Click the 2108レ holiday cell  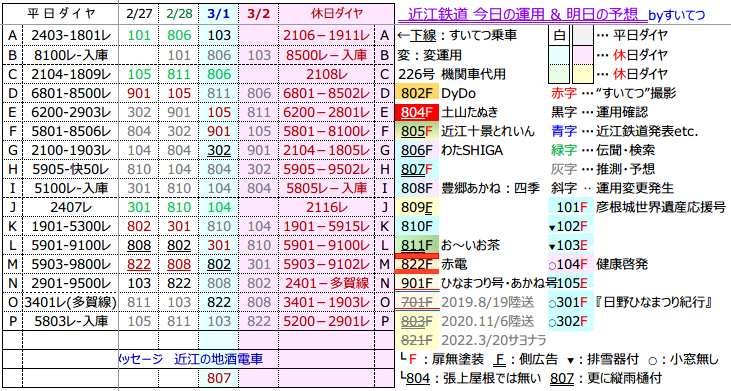click(x=327, y=74)
